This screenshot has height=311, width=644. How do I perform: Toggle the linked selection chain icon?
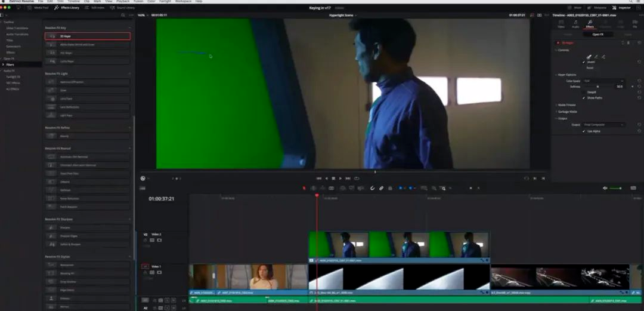click(381, 188)
